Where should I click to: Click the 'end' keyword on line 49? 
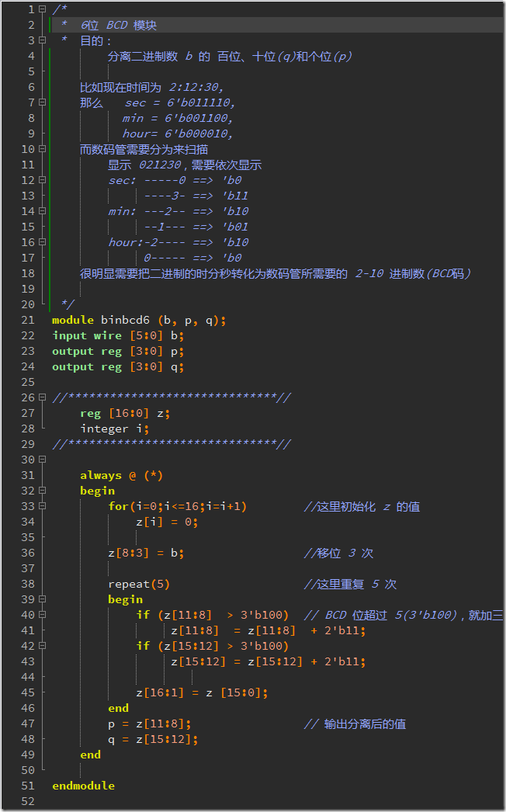90,755
